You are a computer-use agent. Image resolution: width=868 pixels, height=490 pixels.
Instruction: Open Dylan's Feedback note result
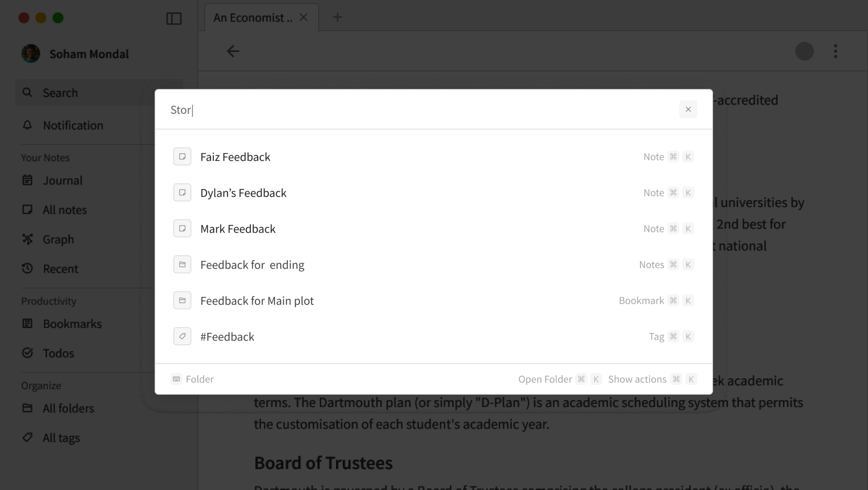[243, 193]
